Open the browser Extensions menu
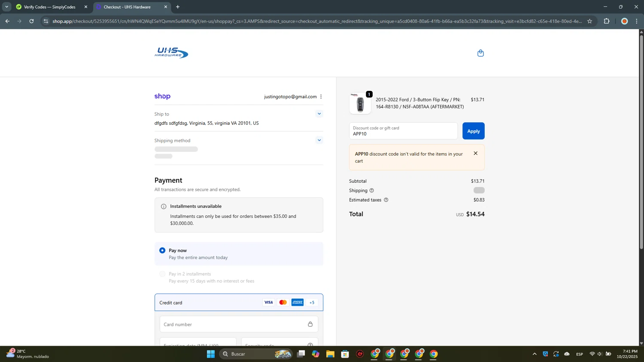Image resolution: width=644 pixels, height=362 pixels. 607,21
